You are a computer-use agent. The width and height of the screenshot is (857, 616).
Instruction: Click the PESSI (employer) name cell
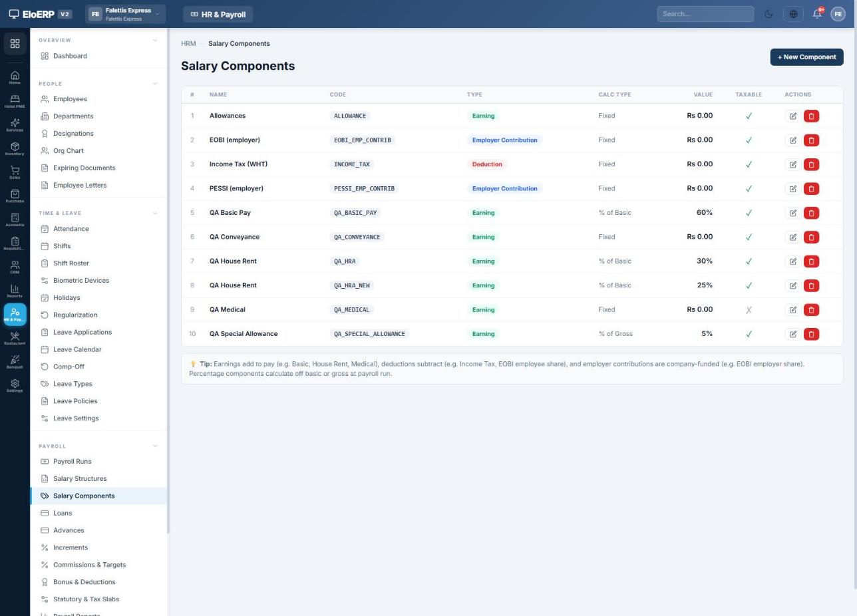click(x=236, y=188)
